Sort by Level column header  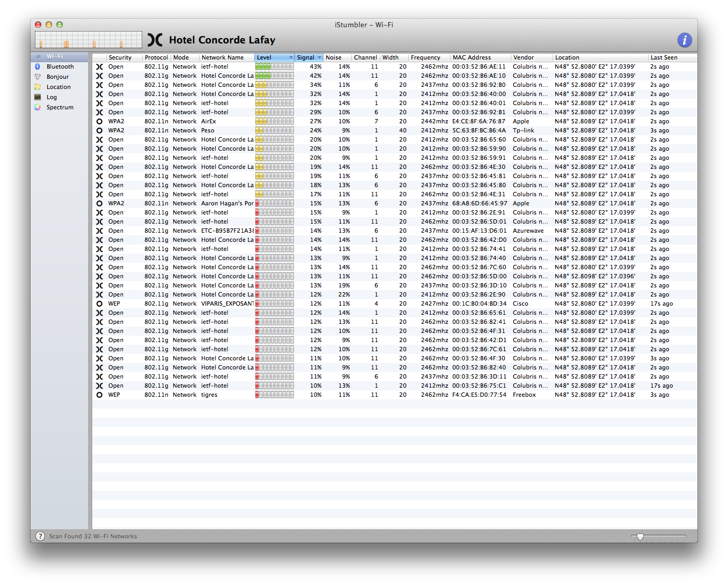pos(274,57)
